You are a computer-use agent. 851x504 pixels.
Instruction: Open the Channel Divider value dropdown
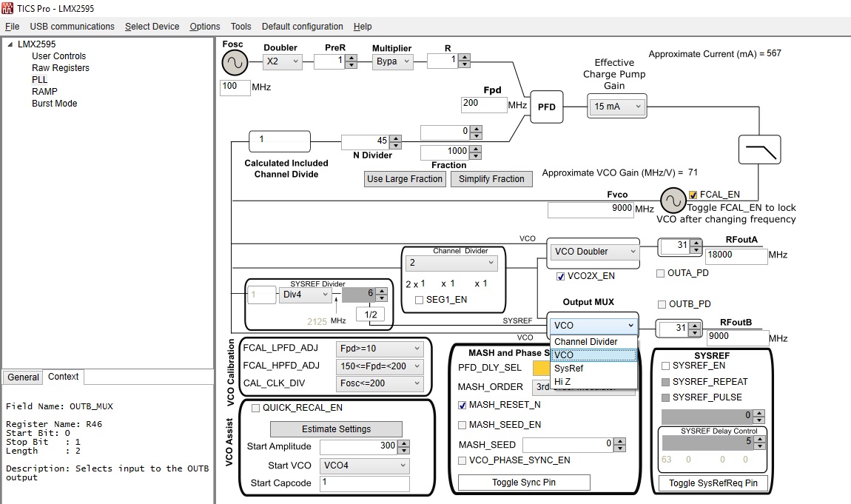click(451, 263)
